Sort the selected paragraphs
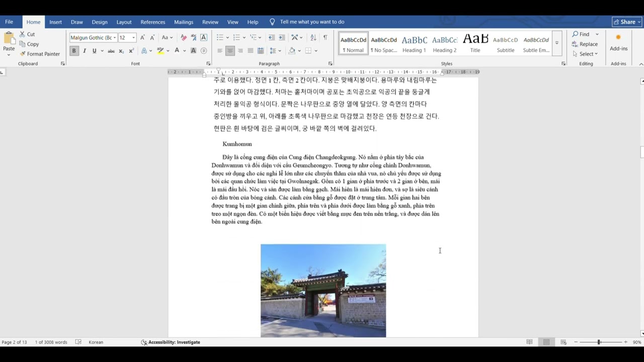 point(313,38)
